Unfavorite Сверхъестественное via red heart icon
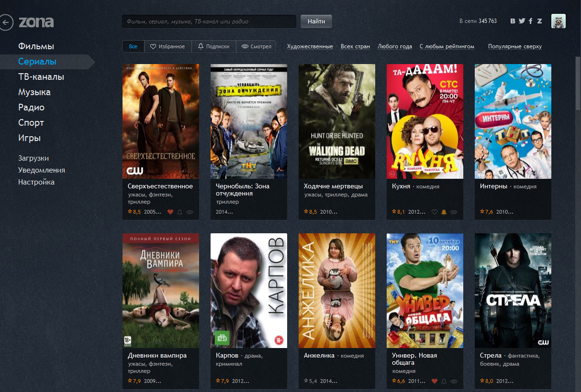 (x=170, y=212)
